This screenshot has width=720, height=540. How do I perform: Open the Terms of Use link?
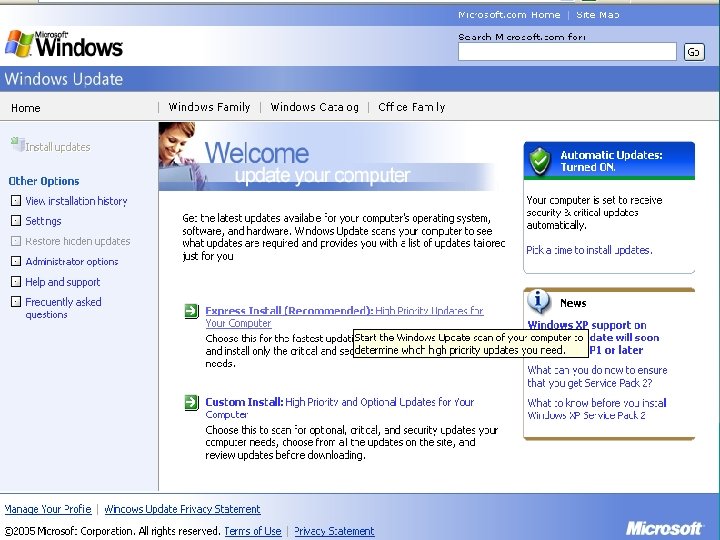(253, 531)
